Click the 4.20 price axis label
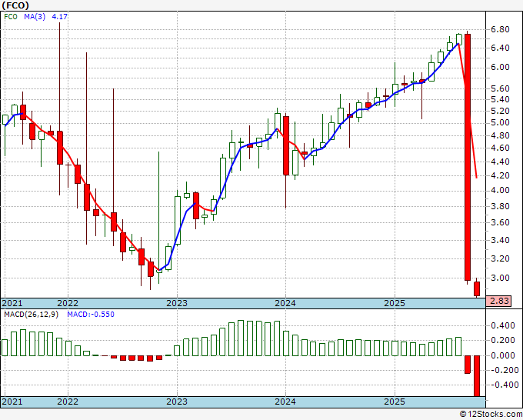The height and width of the screenshot is (420, 523). (x=500, y=175)
